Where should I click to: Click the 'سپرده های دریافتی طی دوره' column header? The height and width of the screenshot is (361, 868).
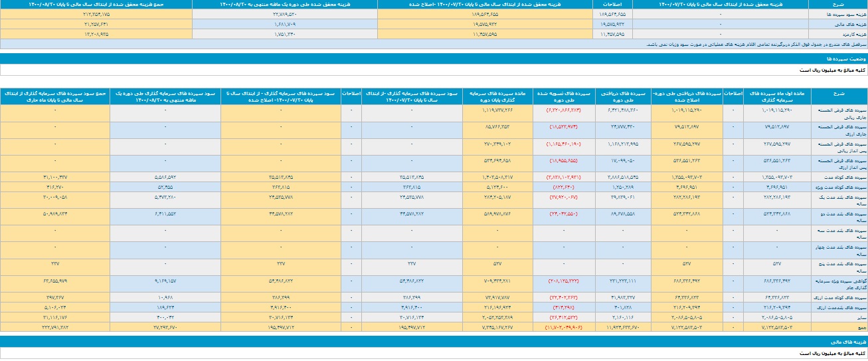point(621,96)
